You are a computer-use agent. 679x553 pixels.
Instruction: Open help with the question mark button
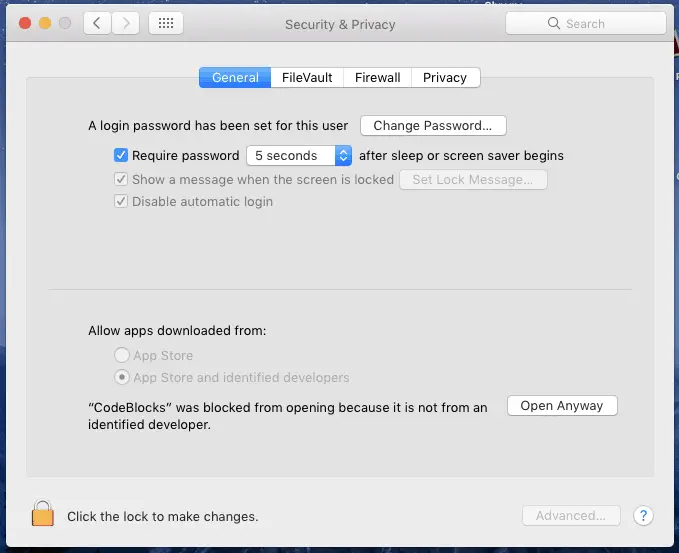pyautogui.click(x=643, y=515)
